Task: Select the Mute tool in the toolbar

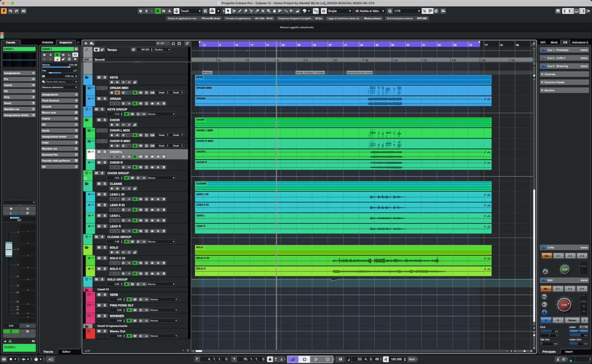Action: 263,11
